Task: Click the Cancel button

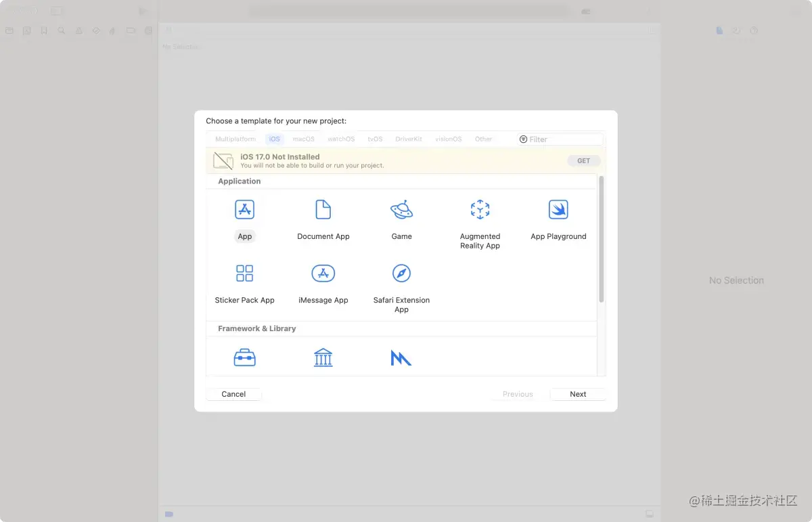Action: [233, 394]
